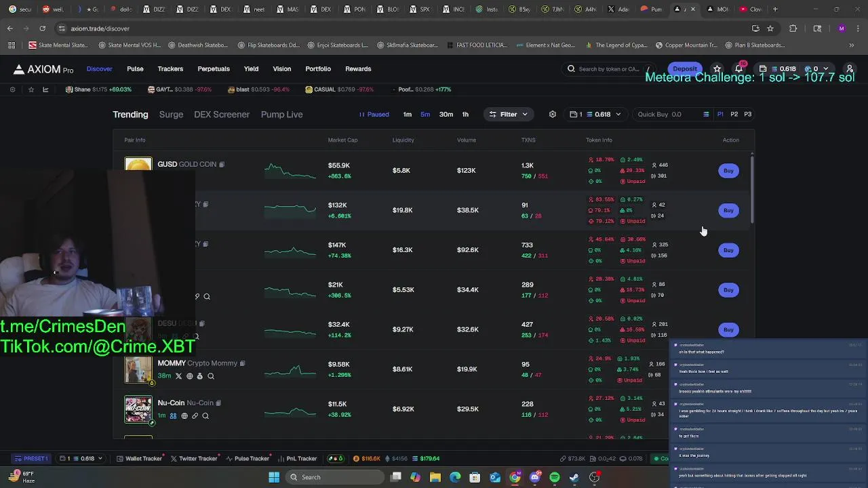Open the Discover page
Screen dimensions: 868x488
click(x=99, y=68)
